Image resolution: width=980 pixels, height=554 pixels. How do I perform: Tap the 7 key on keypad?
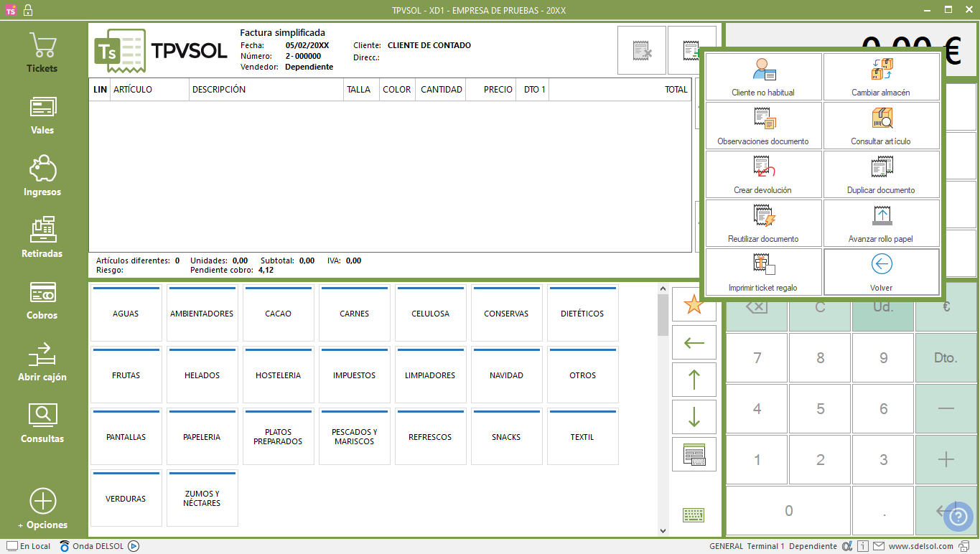tap(757, 357)
